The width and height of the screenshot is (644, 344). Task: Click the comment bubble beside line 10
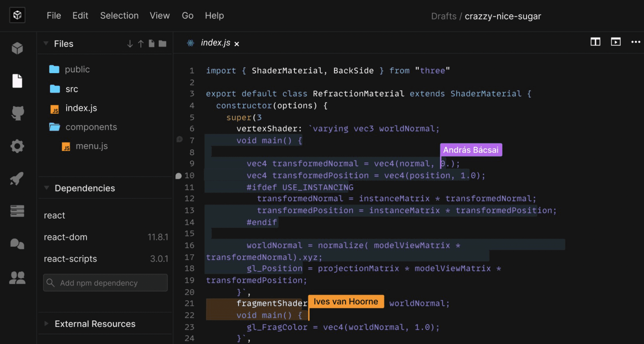click(179, 176)
